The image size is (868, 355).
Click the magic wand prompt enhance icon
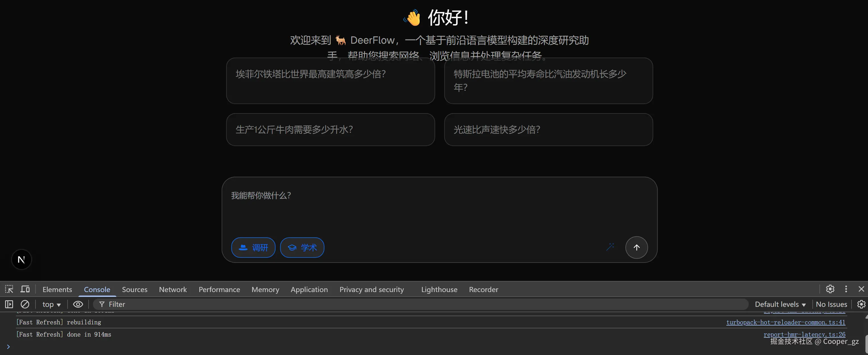point(610,247)
